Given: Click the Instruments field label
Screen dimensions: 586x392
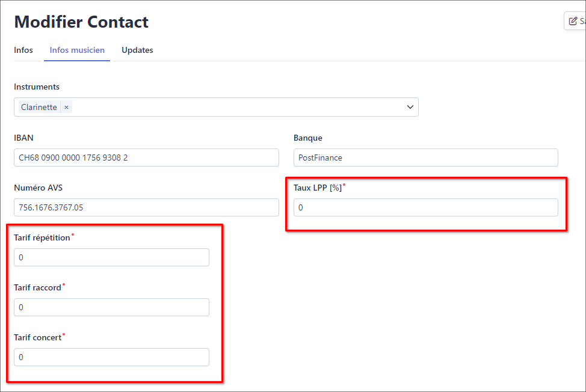Looking at the screenshot, I should (37, 87).
